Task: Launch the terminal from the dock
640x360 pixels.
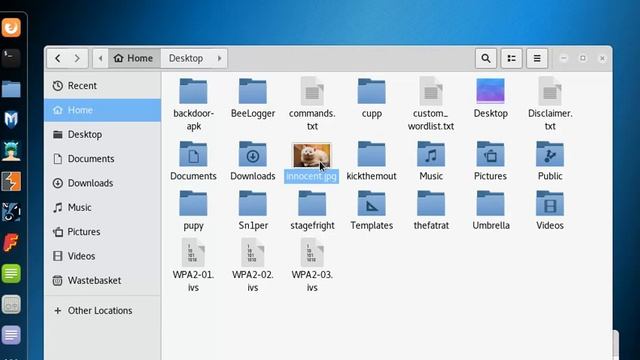Action: [x=11, y=58]
